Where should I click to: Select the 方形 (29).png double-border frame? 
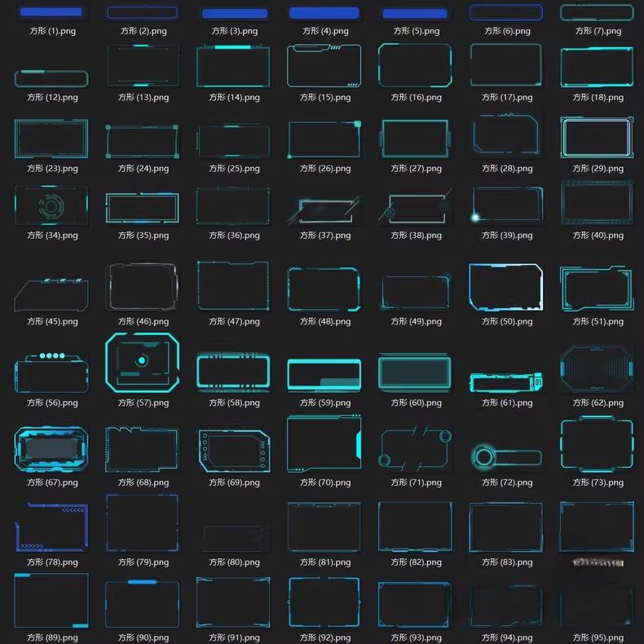point(597,138)
